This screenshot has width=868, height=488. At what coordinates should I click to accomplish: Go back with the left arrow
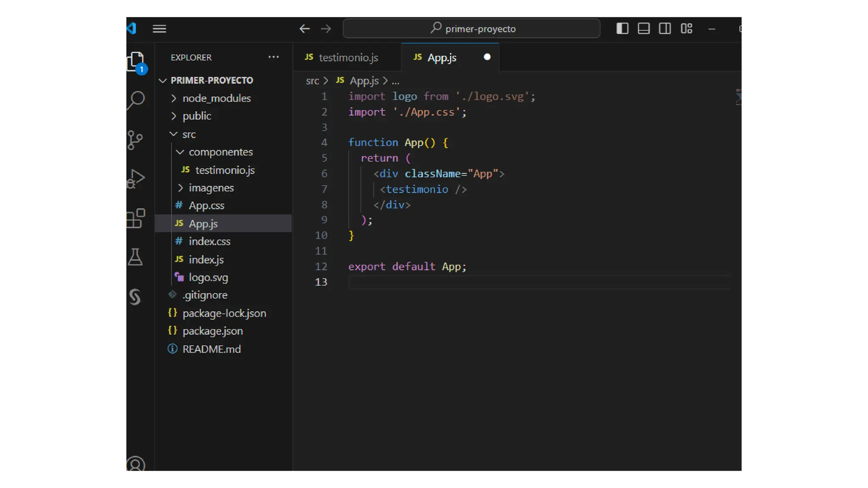pos(304,29)
